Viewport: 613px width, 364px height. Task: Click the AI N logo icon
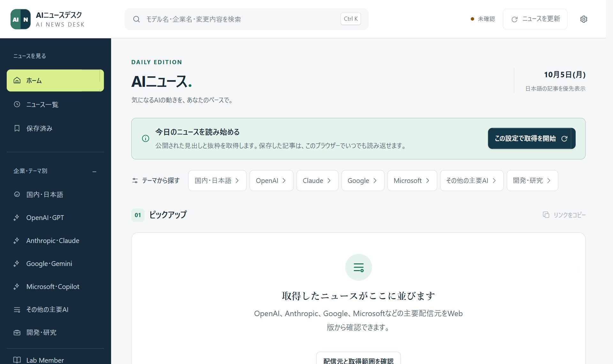[20, 19]
